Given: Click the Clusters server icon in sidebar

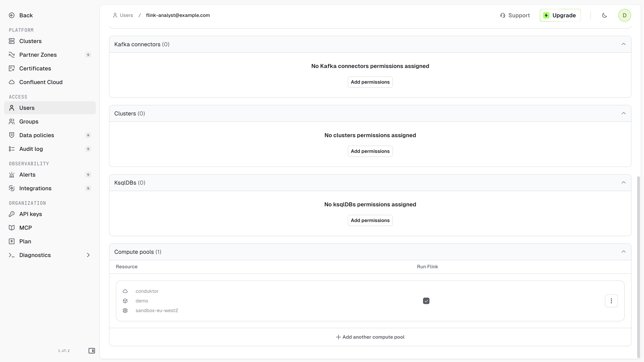Looking at the screenshot, I should pyautogui.click(x=11, y=41).
